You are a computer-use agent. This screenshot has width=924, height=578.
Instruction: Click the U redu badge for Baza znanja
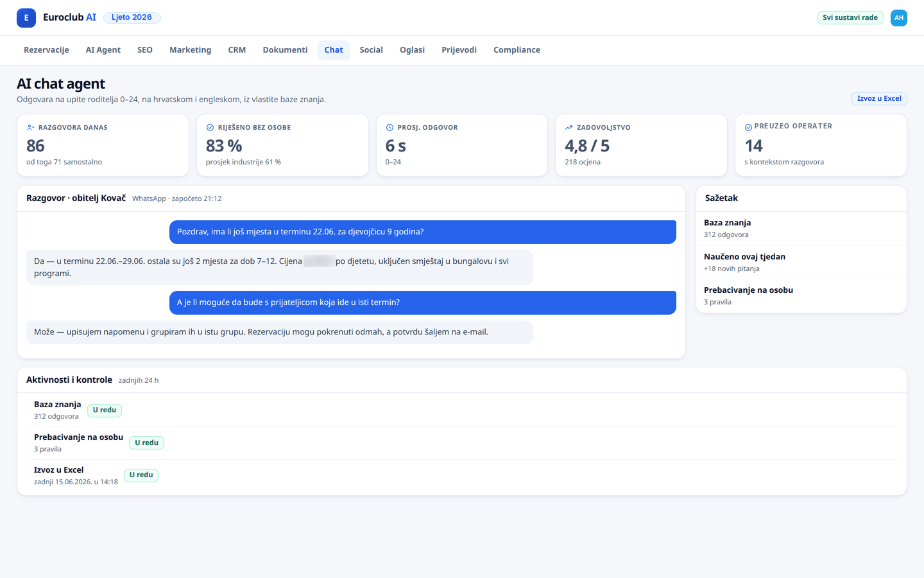click(x=105, y=410)
